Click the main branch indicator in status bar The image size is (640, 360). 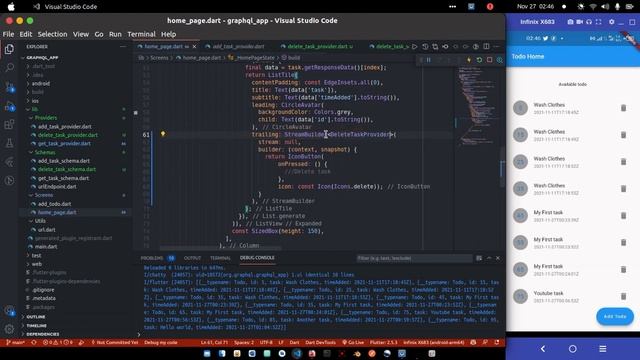16,342
